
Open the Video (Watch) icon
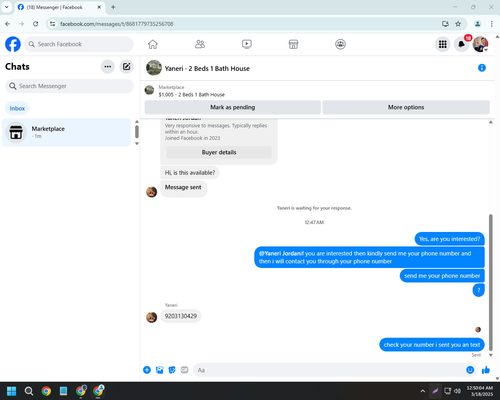[x=247, y=44]
